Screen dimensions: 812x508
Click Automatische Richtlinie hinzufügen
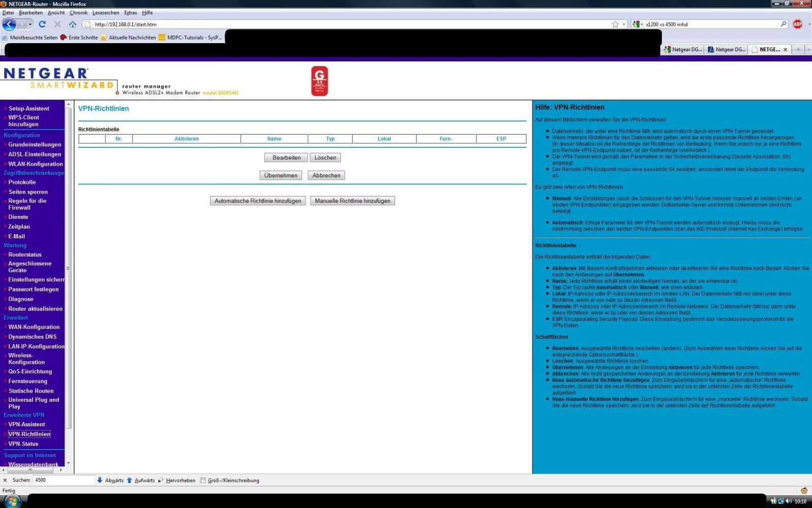(x=258, y=201)
